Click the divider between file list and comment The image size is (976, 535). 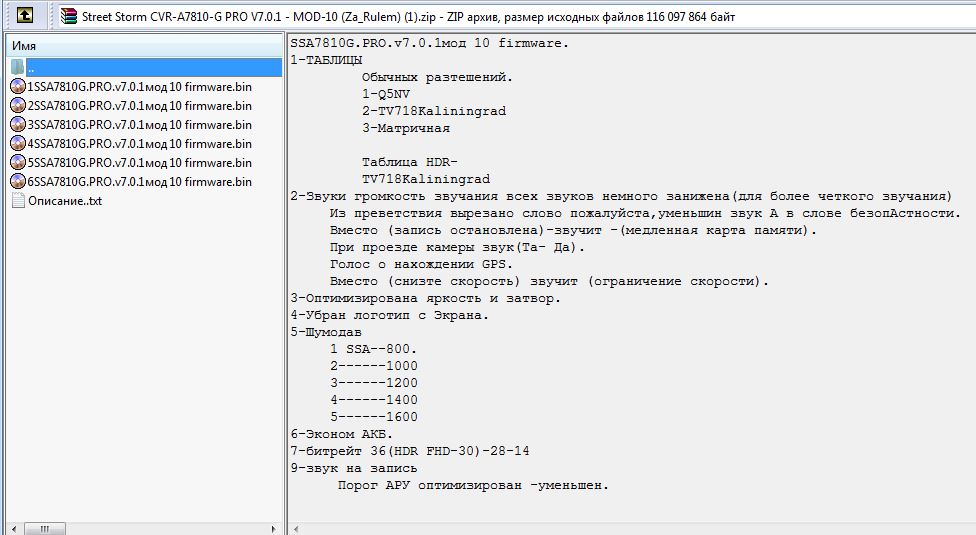click(286, 280)
